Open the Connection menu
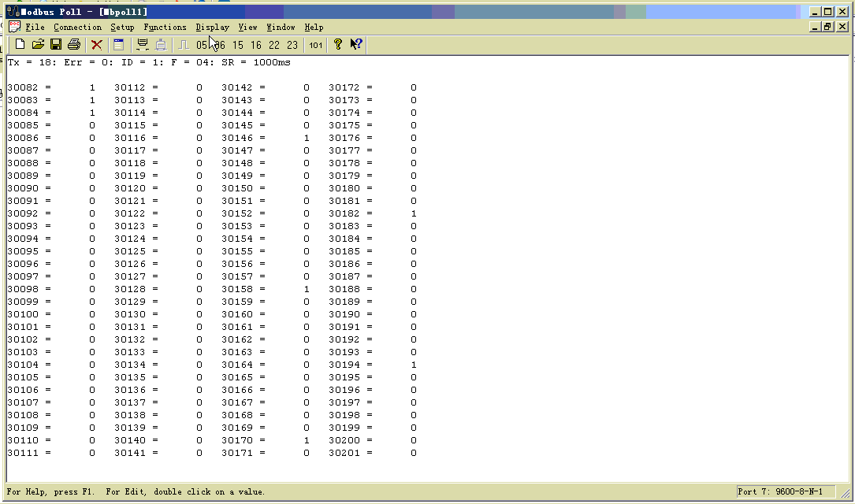Viewport: 855px width, 504px height. pos(77,27)
